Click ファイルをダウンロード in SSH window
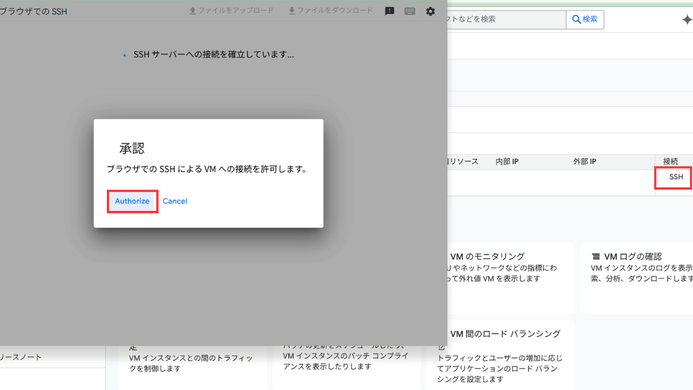Image resolution: width=693 pixels, height=390 pixels. pyautogui.click(x=331, y=11)
